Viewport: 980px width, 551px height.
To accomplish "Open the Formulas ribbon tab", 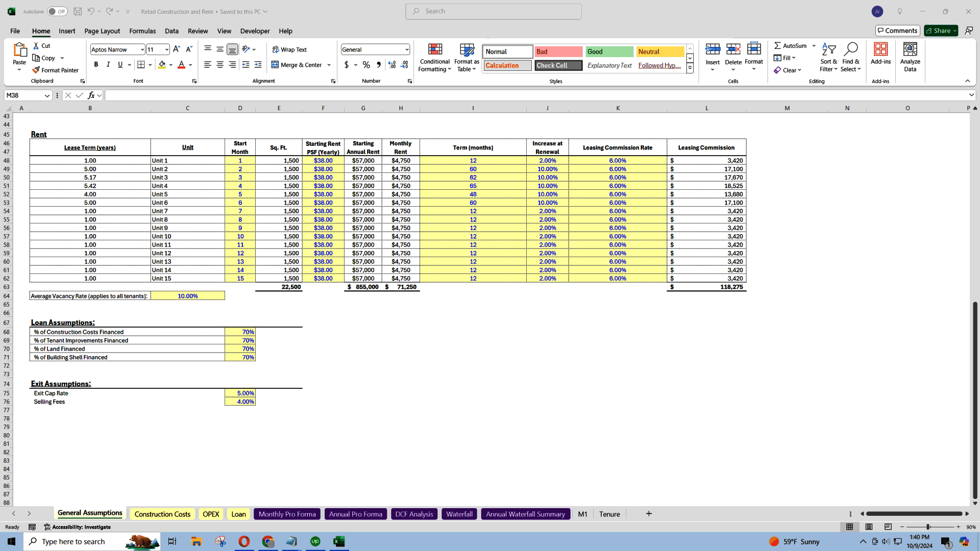I will pos(142,31).
